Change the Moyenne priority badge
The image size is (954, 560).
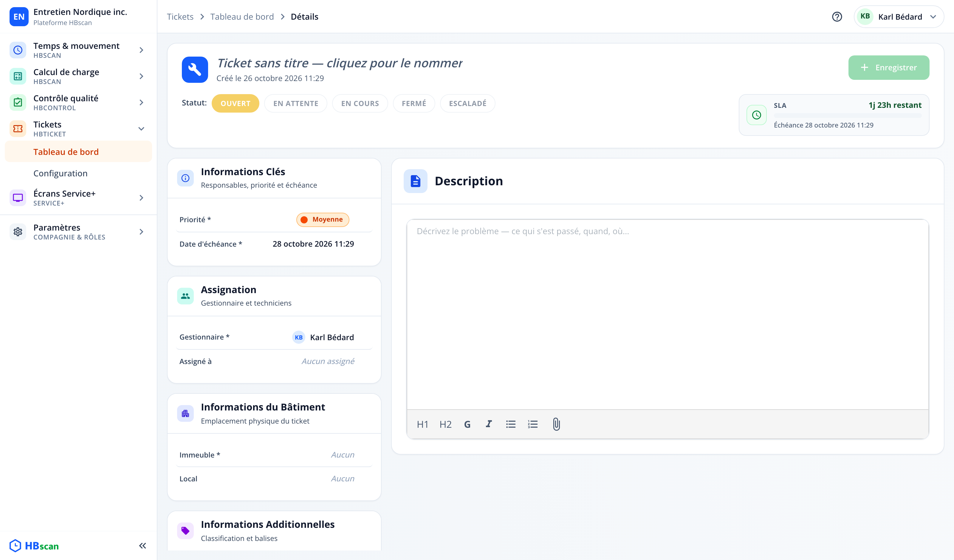(323, 220)
